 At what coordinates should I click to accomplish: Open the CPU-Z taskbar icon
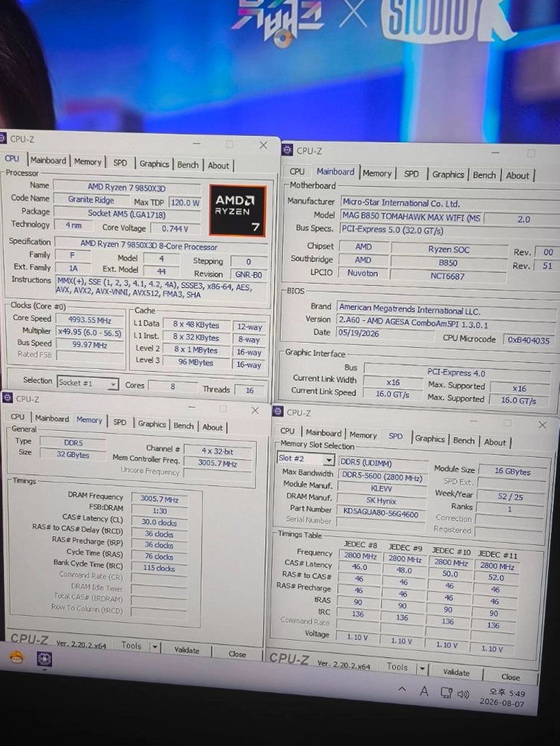click(x=44, y=659)
